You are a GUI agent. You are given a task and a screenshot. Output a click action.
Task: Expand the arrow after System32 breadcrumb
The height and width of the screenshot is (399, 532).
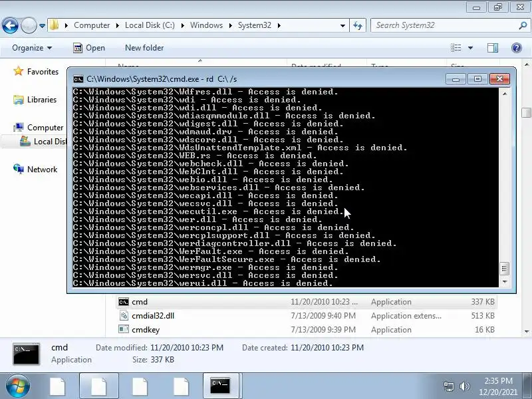[279, 25]
